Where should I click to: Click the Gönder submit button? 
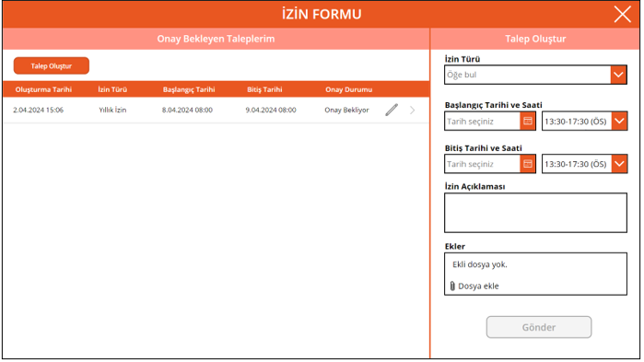[x=539, y=327]
